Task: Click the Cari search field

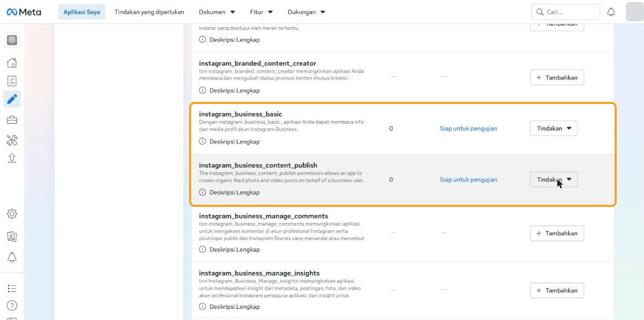Action: point(566,12)
